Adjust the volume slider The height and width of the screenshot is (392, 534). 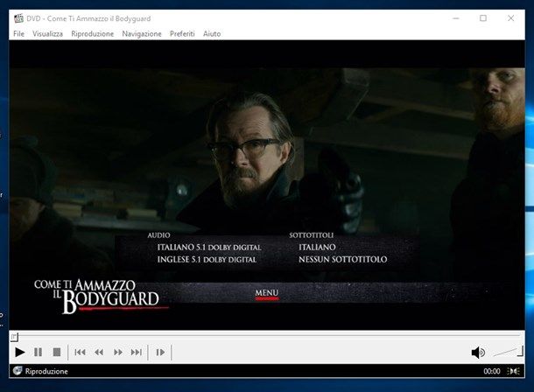(x=508, y=352)
